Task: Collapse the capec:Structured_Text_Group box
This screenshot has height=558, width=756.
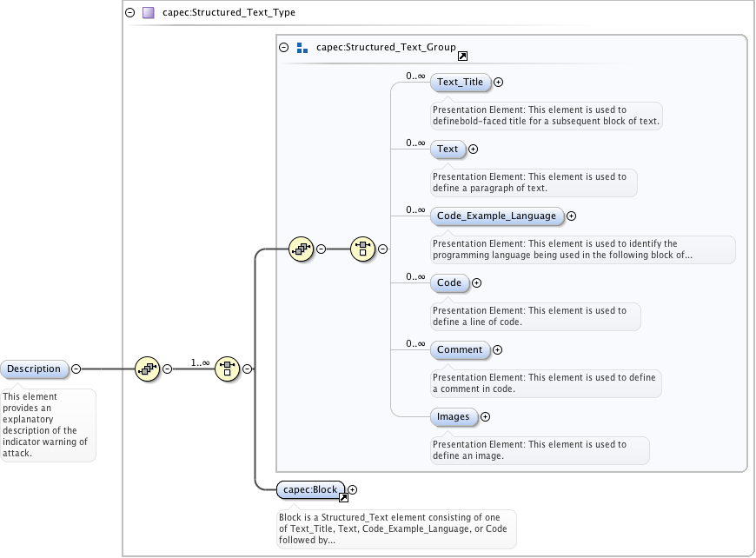Action: (x=284, y=48)
